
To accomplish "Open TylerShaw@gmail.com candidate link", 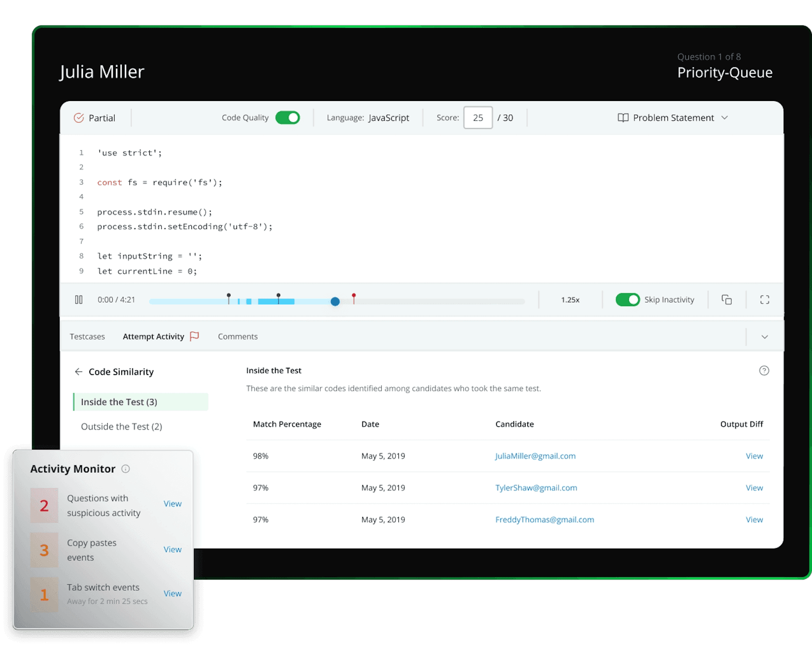I will (536, 488).
